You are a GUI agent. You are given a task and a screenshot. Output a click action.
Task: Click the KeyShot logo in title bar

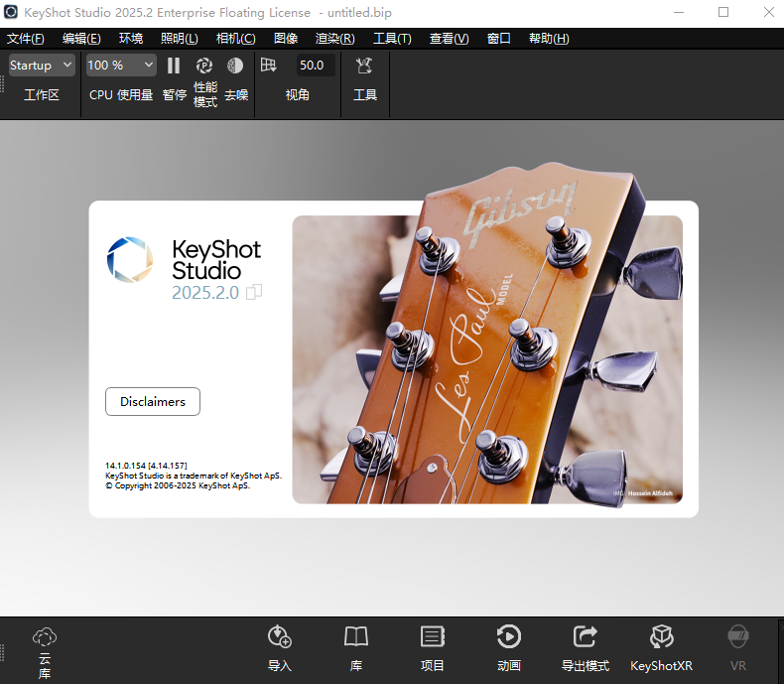11,12
